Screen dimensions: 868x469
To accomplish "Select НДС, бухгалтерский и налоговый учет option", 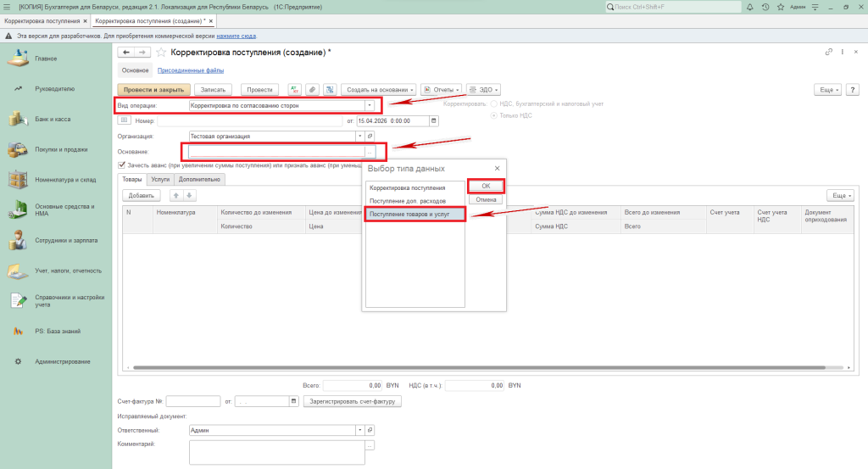I will [x=494, y=103].
